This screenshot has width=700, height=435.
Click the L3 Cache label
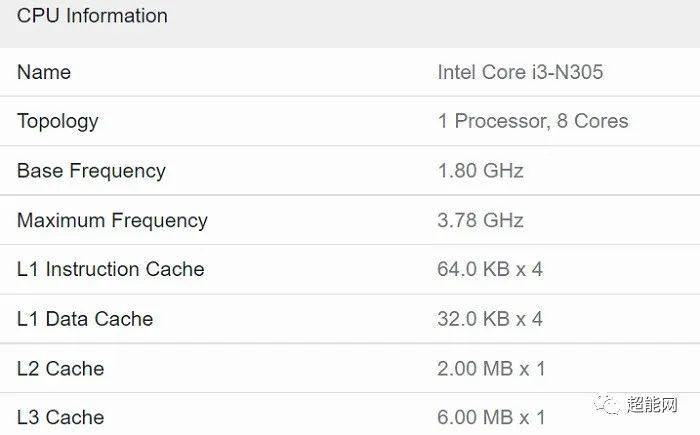(60, 418)
